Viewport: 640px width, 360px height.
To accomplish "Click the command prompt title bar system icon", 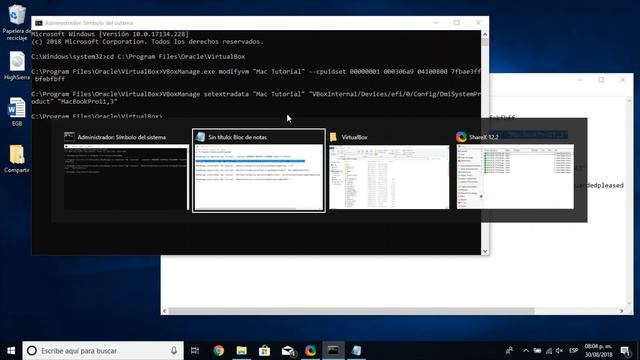I will 39,23.
